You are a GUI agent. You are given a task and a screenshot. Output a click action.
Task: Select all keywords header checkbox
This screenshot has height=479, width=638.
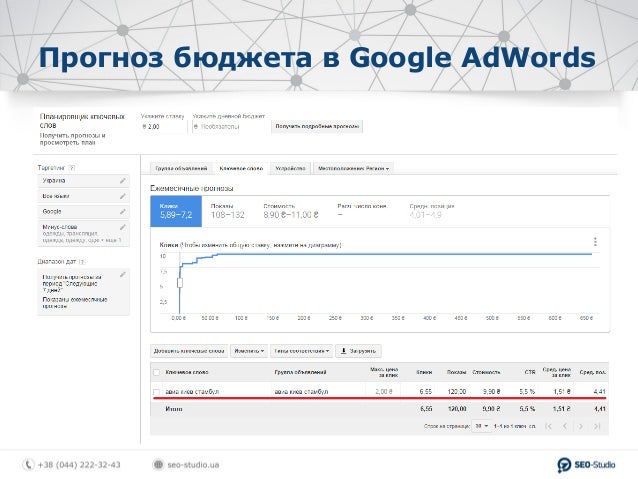tap(156, 372)
